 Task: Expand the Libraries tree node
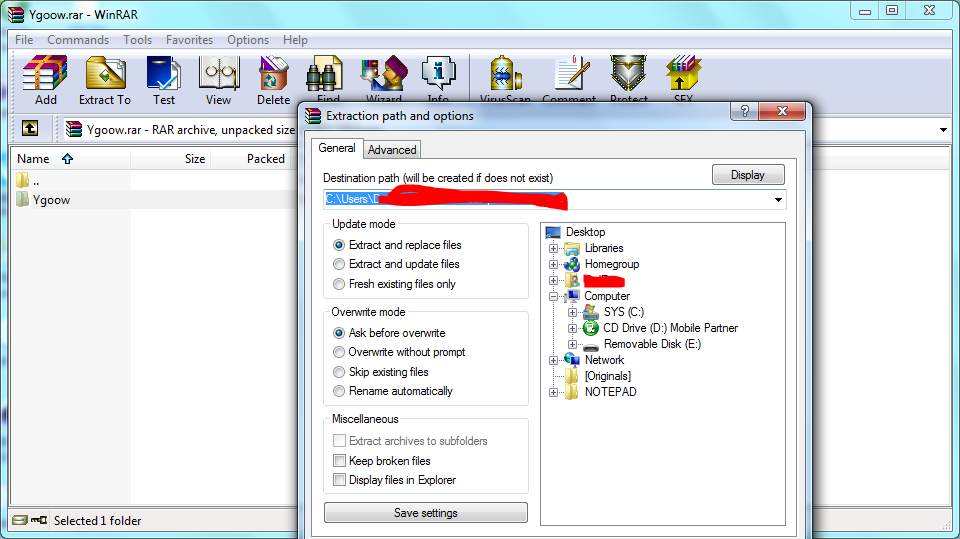(x=553, y=248)
